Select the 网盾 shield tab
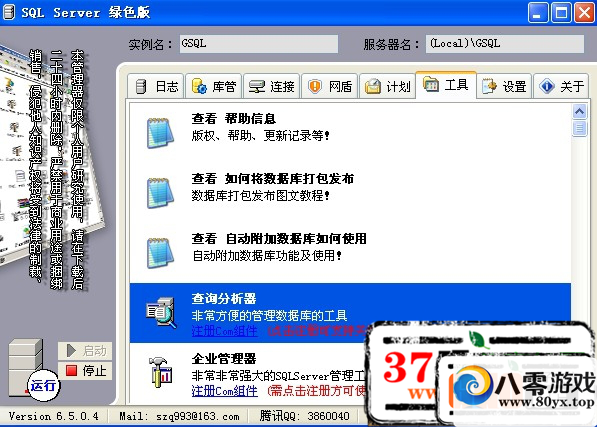The image size is (597, 427). pos(330,86)
